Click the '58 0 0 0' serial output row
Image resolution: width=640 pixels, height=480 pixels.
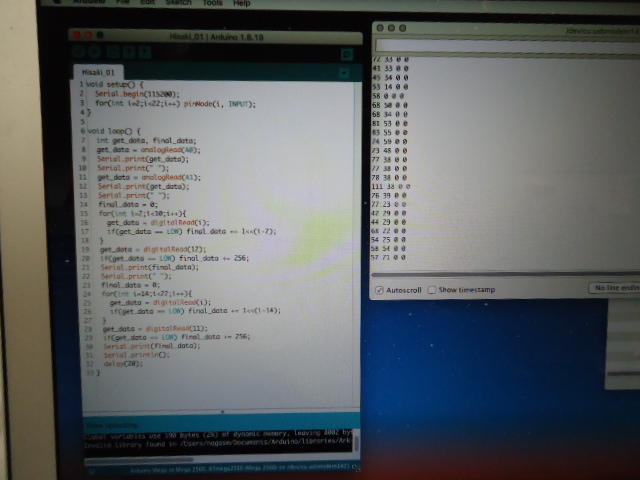click(388, 96)
